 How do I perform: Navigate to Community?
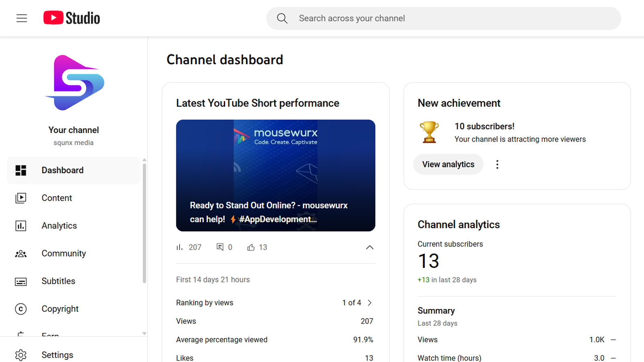click(74, 253)
